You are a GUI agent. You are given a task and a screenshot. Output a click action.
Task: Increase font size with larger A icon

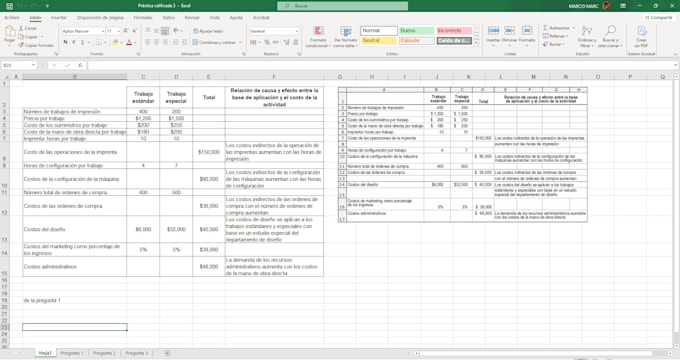(x=126, y=31)
